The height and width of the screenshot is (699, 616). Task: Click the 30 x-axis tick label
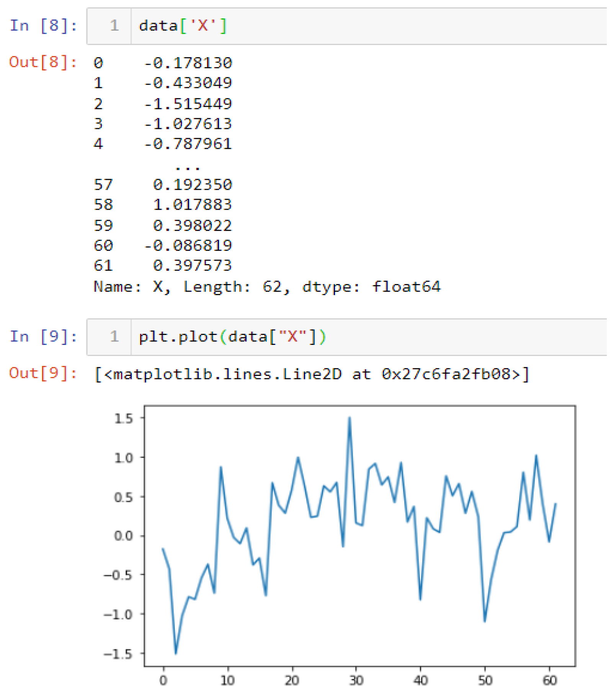[x=356, y=680]
